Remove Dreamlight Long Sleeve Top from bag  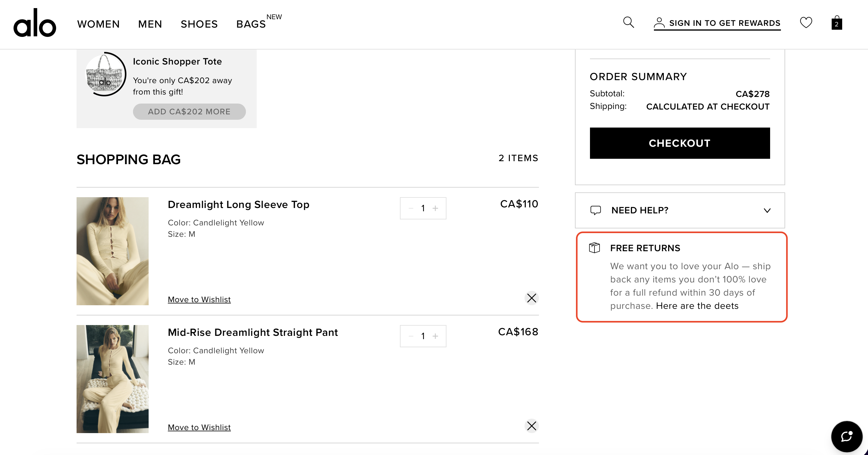pos(531,298)
